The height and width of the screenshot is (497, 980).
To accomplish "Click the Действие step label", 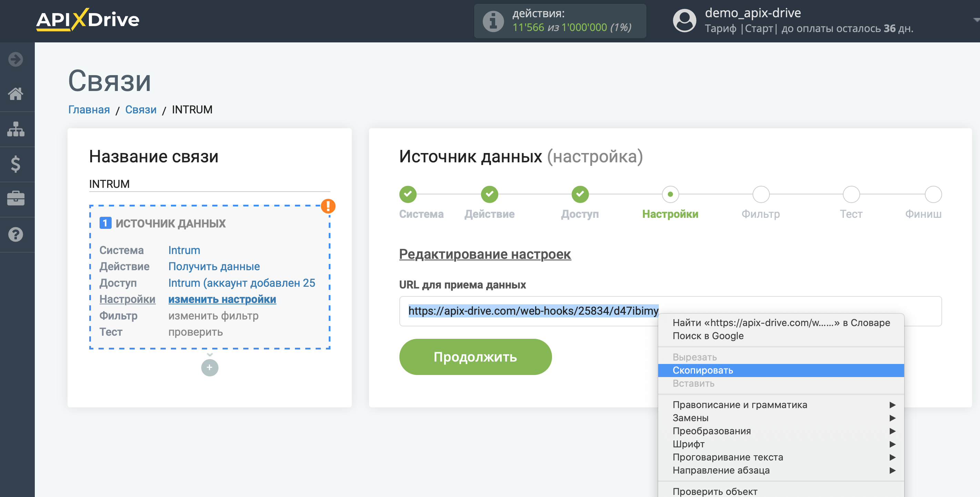I will 489,214.
